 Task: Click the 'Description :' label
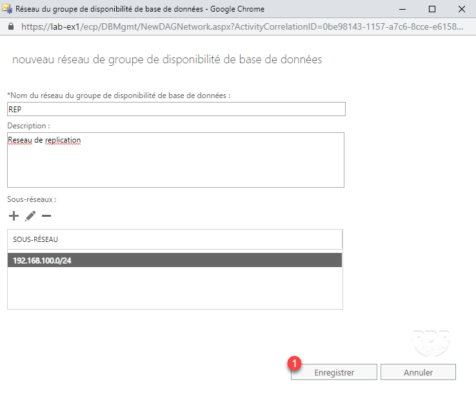(x=28, y=126)
